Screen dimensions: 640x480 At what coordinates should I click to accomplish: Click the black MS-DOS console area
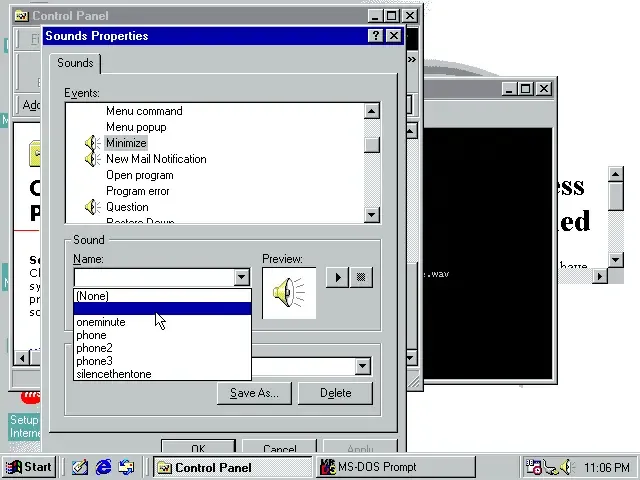[x=487, y=253]
